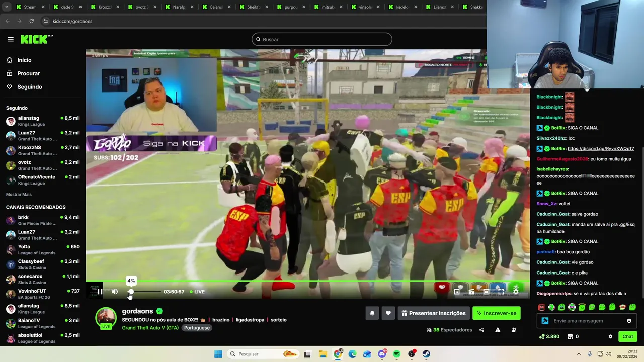The width and height of the screenshot is (644, 362).
Task: Switch to the Baiano browser tab
Action: (217, 7)
